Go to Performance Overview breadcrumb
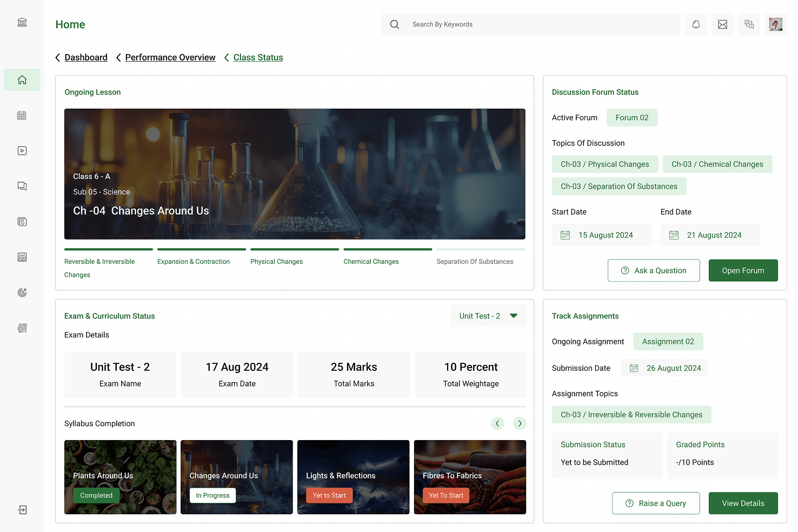The width and height of the screenshot is (798, 532). tap(170, 57)
